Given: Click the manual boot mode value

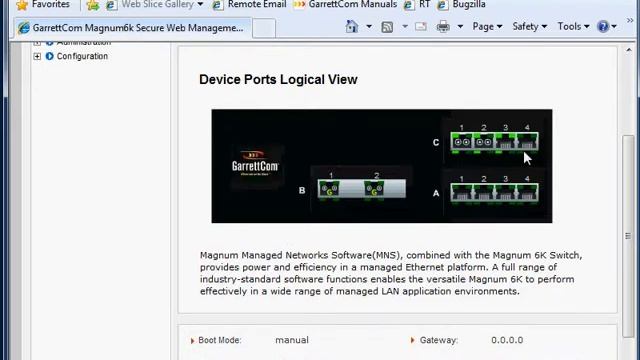Looking at the screenshot, I should coord(292,340).
